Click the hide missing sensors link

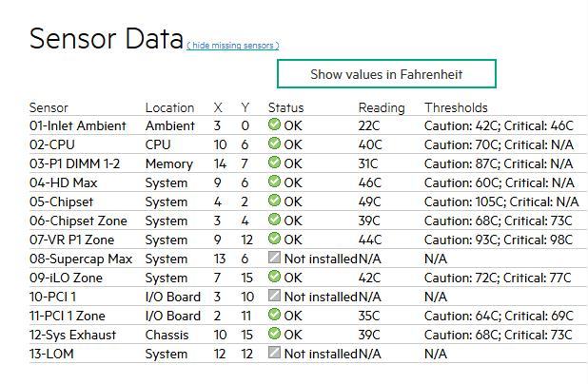click(x=233, y=46)
